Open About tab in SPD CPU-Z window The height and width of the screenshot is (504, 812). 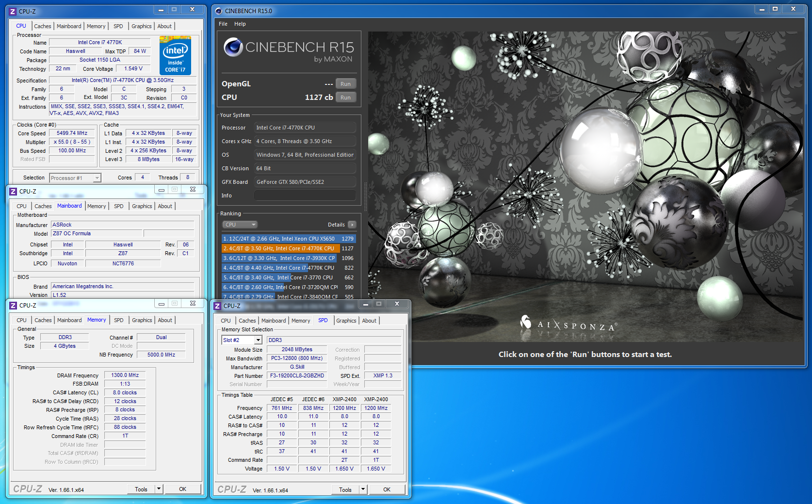369,321
